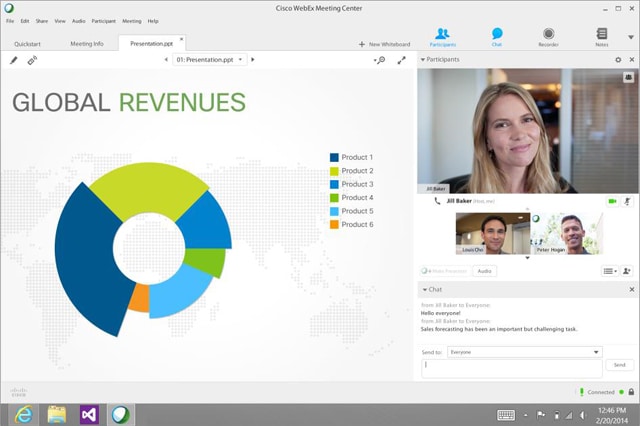
Task: Open File Explorer from the taskbar
Action: point(56,415)
